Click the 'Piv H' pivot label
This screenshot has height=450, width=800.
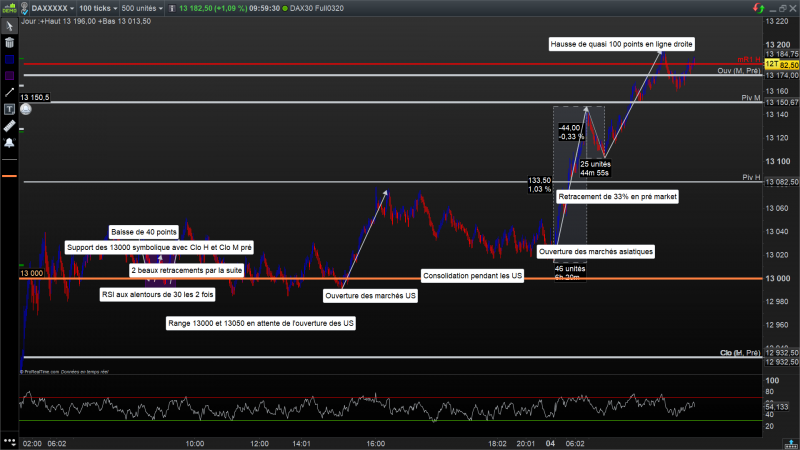pyautogui.click(x=751, y=178)
